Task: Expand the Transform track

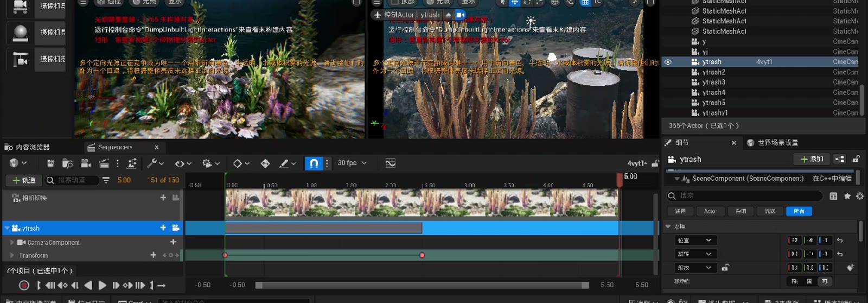Action: tap(12, 255)
